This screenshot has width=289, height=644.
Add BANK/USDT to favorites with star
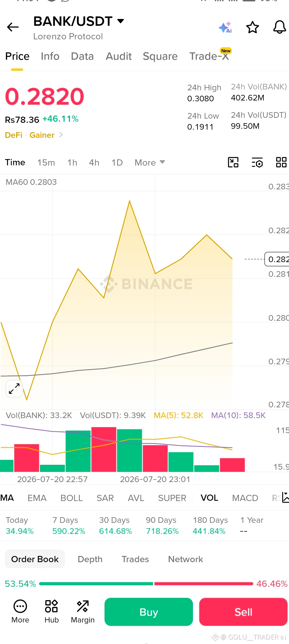pos(252,27)
